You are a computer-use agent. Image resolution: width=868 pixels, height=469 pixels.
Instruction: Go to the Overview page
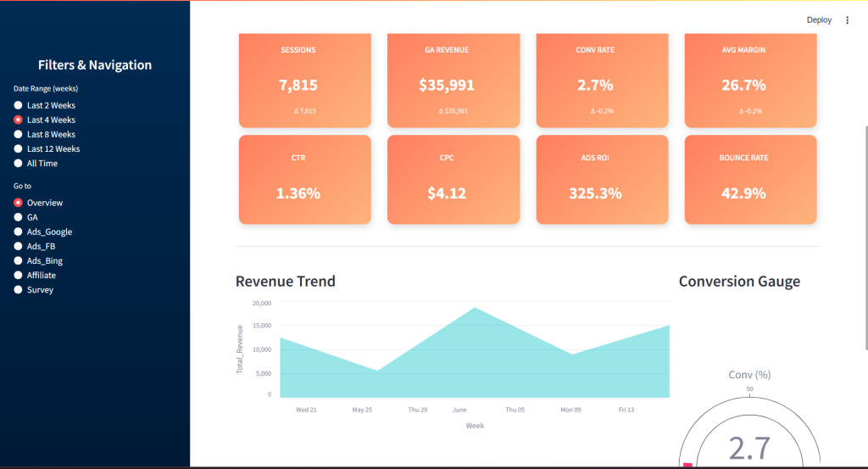click(x=19, y=204)
